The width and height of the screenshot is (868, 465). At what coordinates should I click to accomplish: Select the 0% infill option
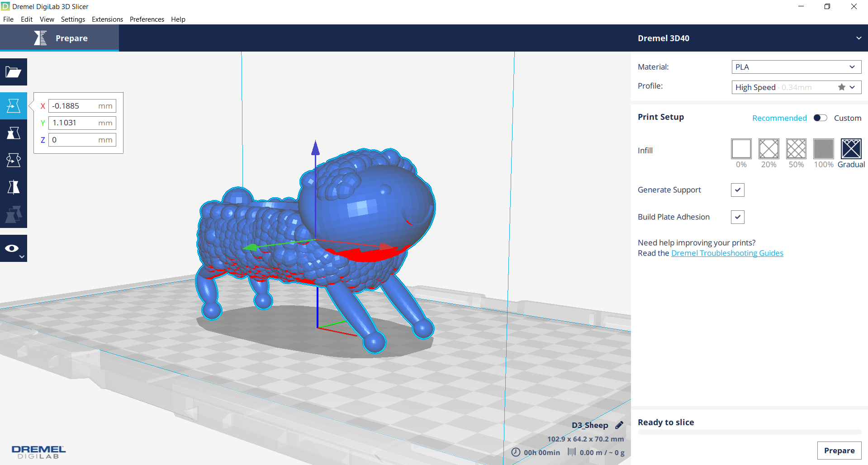click(x=741, y=149)
